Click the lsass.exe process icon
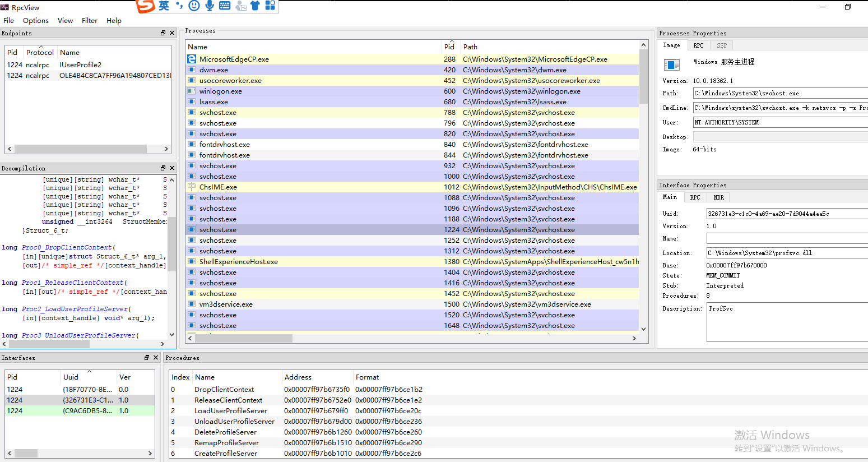 [192, 101]
